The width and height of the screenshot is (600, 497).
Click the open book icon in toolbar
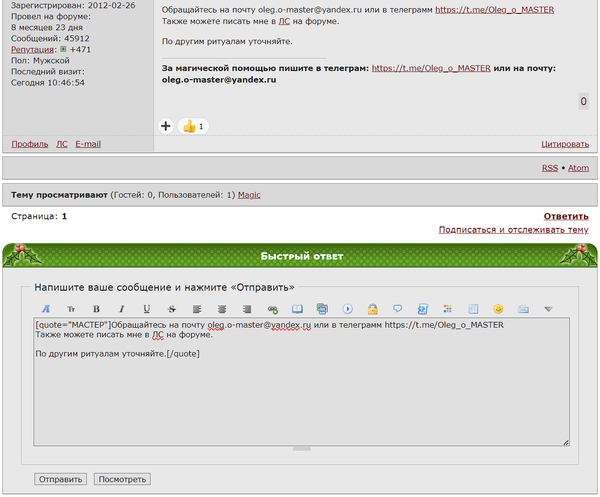pyautogui.click(x=297, y=309)
